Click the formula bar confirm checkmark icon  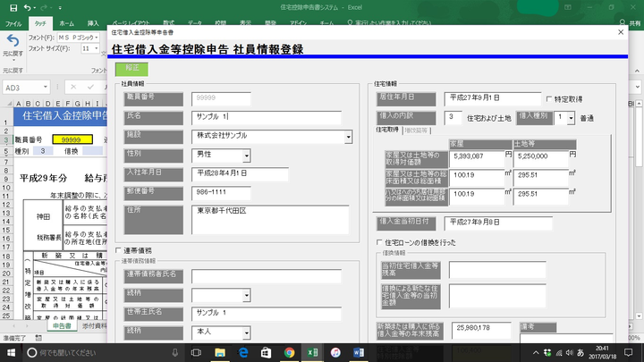(x=90, y=87)
